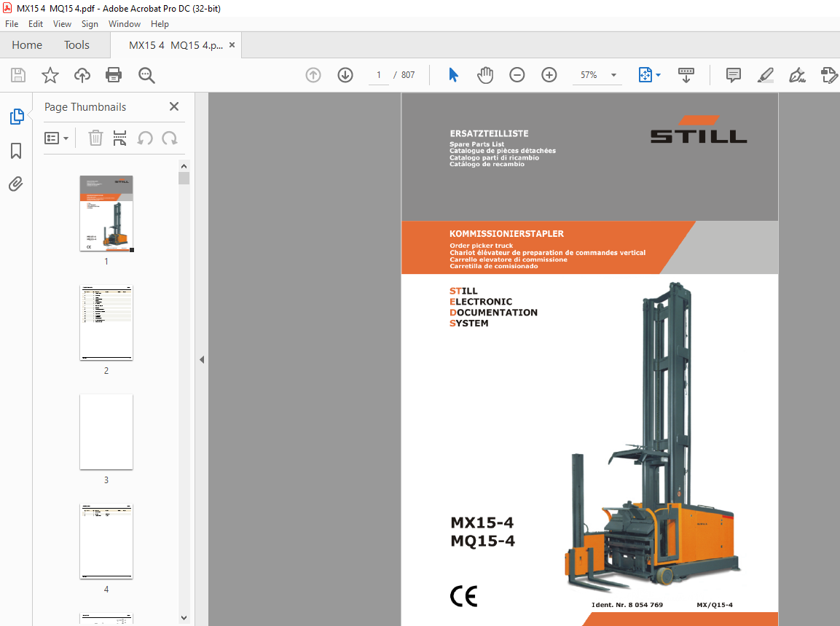840x626 pixels.
Task: Delete selected pages with trash icon
Action: [95, 138]
